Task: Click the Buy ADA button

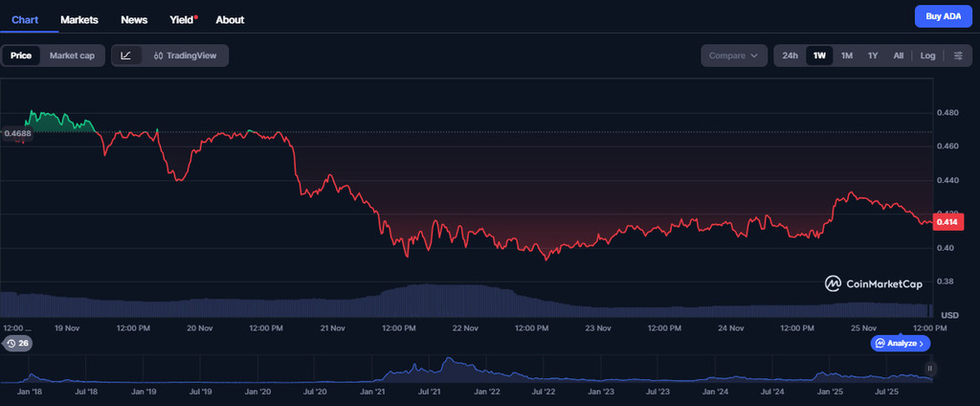Action: click(942, 16)
